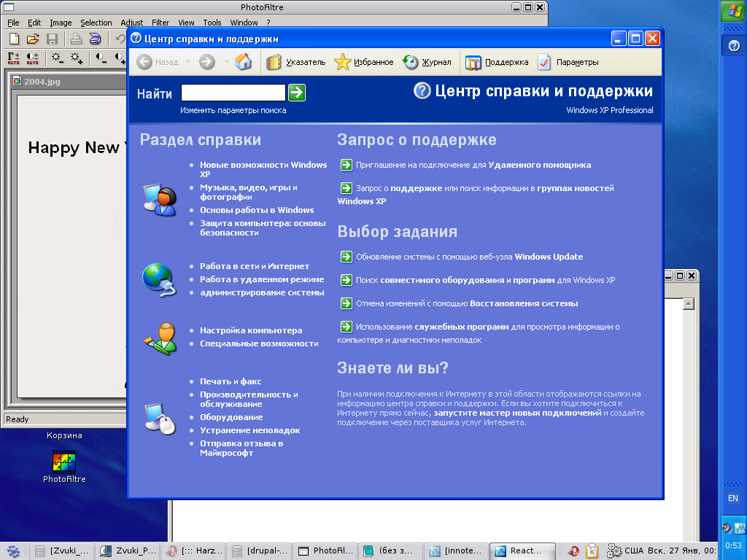Viewport: 747px width, 560px height.
Task: Click the Scanner icon in PhotoFiltre toolbar
Action: pyautogui.click(x=96, y=39)
